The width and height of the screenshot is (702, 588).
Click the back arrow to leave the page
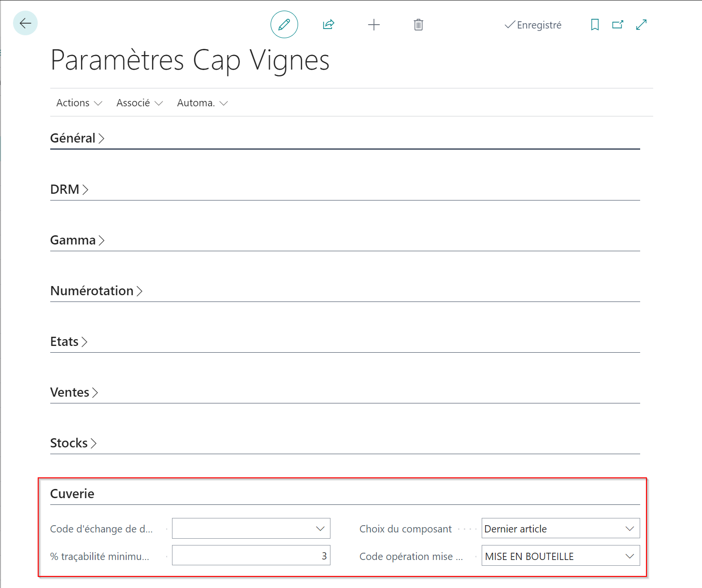click(x=25, y=23)
